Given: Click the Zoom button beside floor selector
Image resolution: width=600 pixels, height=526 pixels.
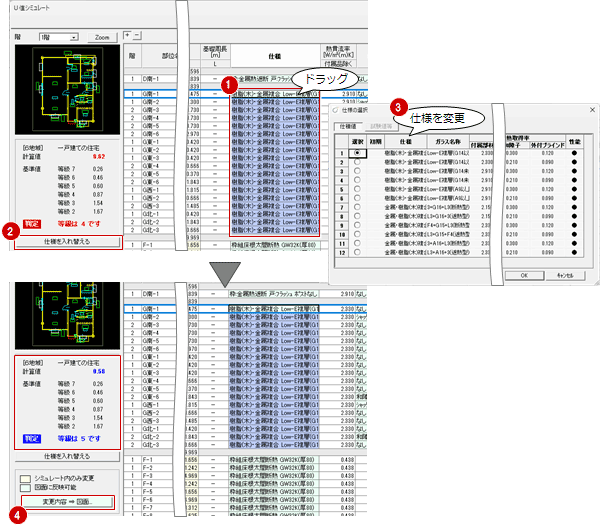Looking at the screenshot, I should (x=101, y=36).
